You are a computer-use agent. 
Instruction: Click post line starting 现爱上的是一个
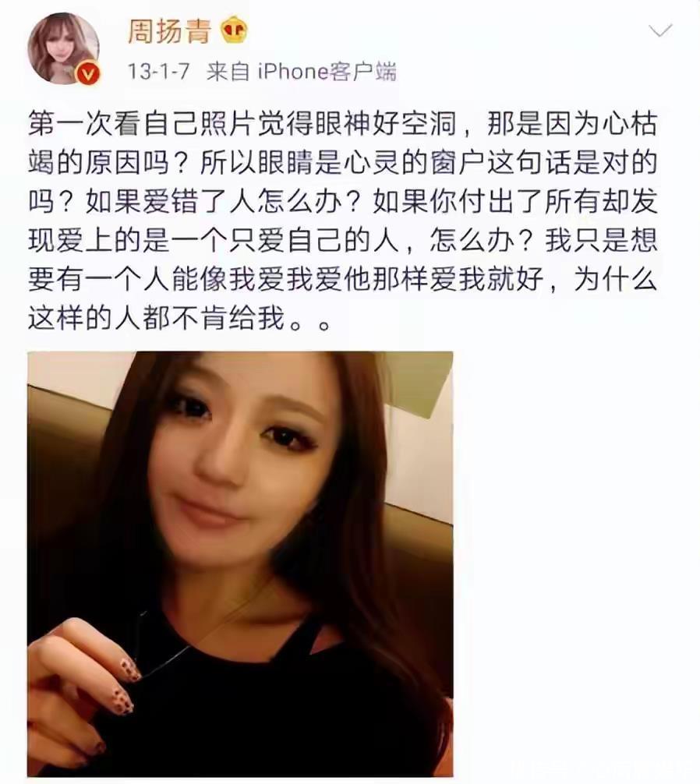342,240
